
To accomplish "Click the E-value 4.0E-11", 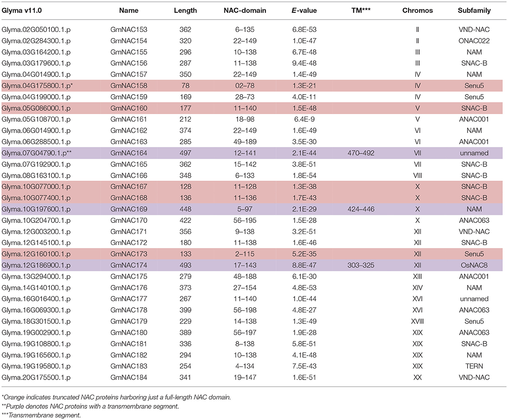I will [x=304, y=97].
